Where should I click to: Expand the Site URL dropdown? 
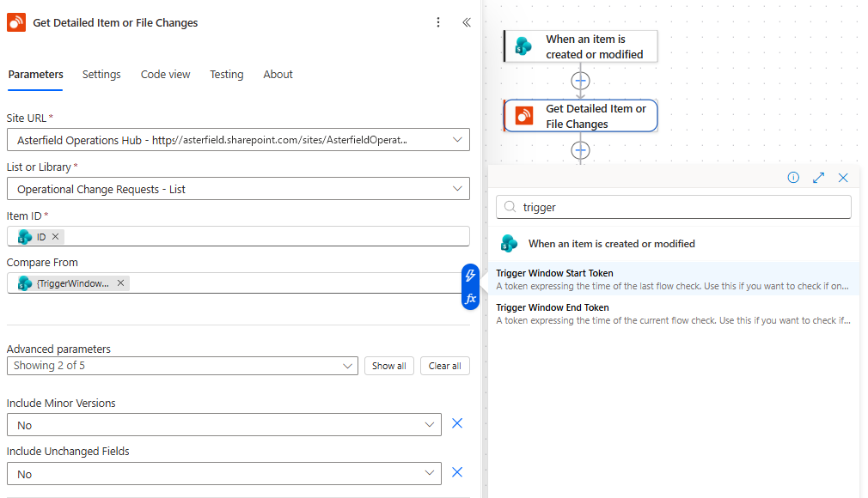(x=457, y=140)
